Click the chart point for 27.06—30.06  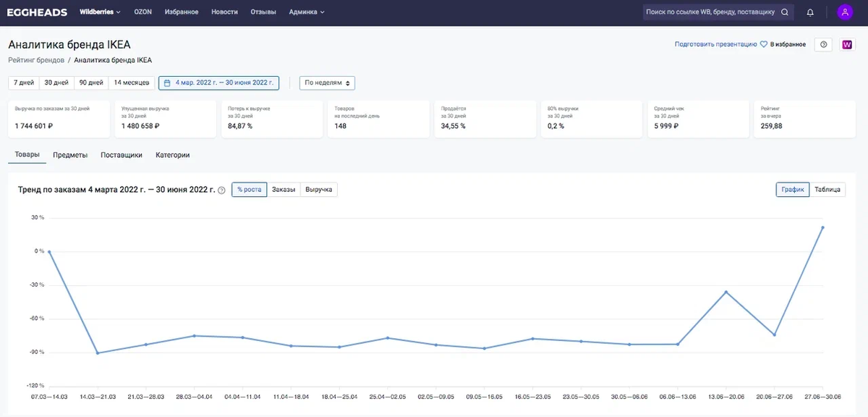pos(823,227)
